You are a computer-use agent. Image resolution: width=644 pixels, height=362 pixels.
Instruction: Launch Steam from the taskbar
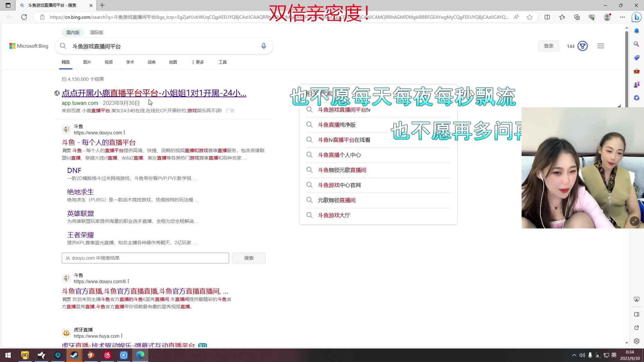pos(74,355)
